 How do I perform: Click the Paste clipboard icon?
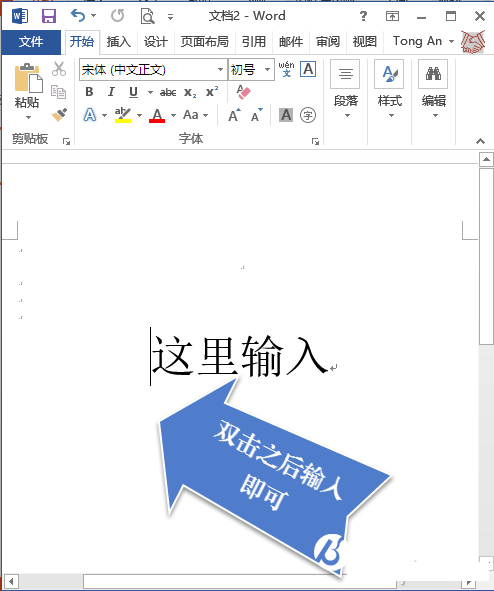click(29, 78)
